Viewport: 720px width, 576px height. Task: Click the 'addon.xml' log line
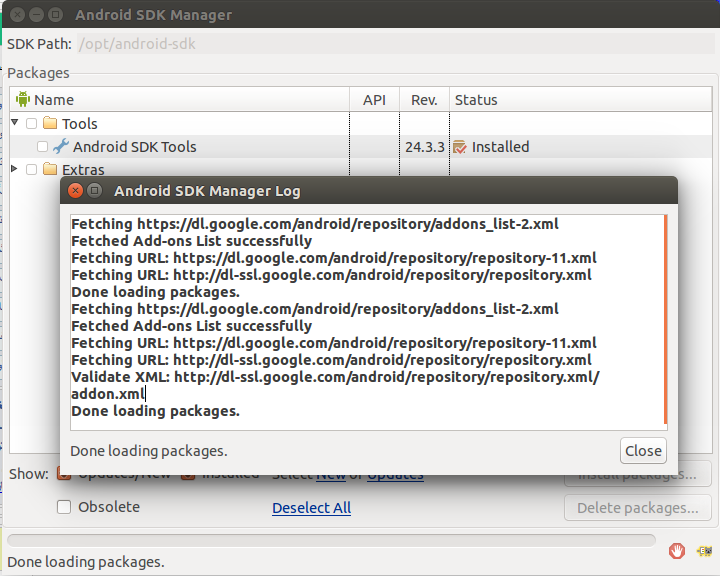pyautogui.click(x=108, y=394)
